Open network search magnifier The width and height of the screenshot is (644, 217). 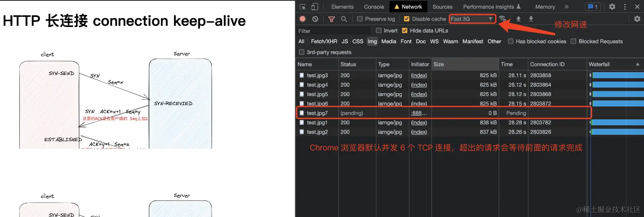344,19
